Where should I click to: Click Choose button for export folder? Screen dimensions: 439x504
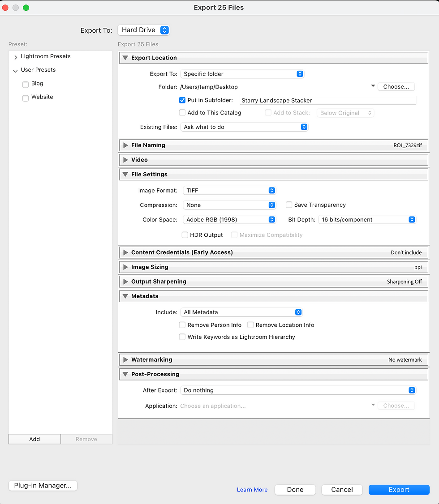click(396, 86)
